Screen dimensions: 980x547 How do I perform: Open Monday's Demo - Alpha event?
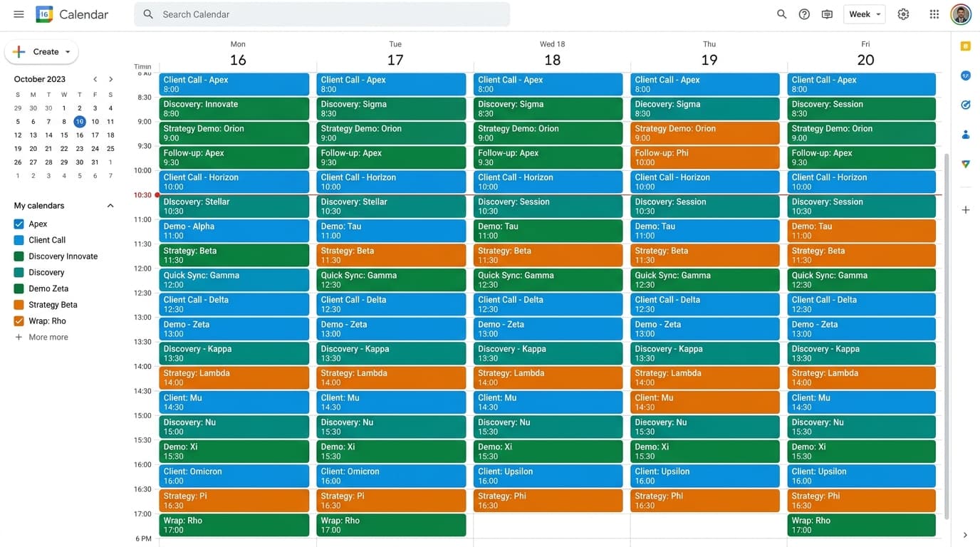click(234, 231)
